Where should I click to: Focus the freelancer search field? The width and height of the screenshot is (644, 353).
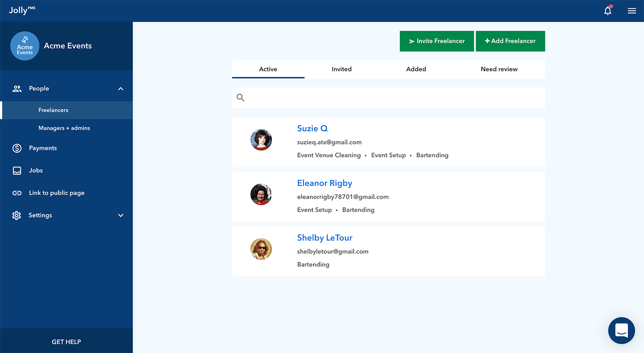[x=389, y=98]
